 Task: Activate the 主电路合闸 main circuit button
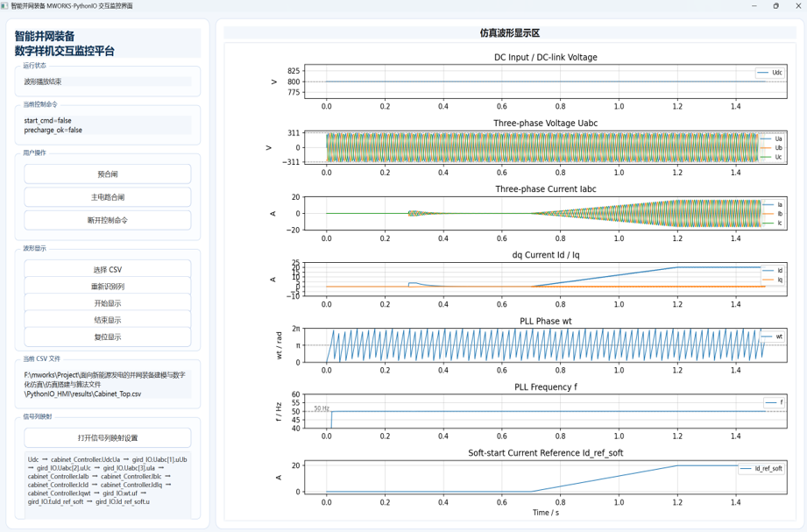click(x=108, y=197)
